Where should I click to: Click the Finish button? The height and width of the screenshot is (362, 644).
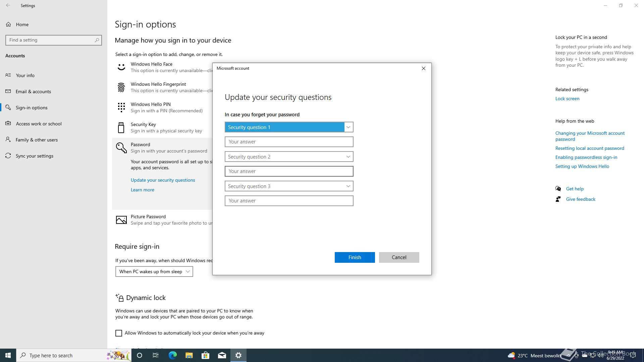pyautogui.click(x=355, y=257)
